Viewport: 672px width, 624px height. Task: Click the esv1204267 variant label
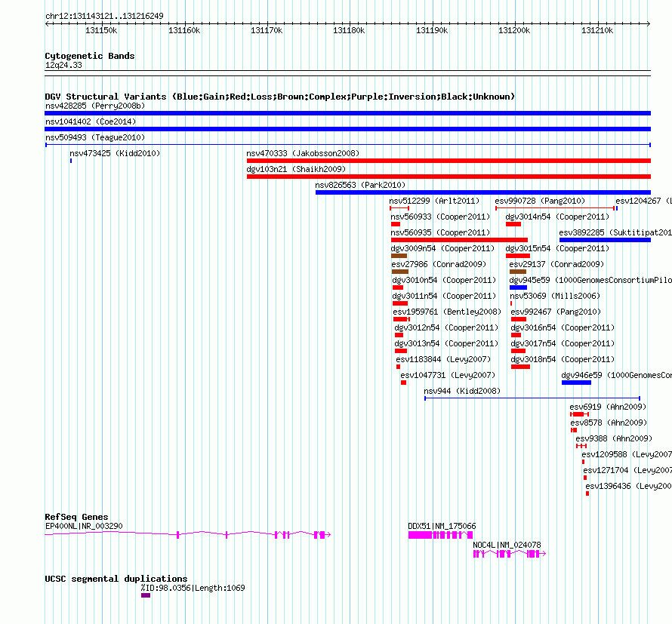(644, 201)
